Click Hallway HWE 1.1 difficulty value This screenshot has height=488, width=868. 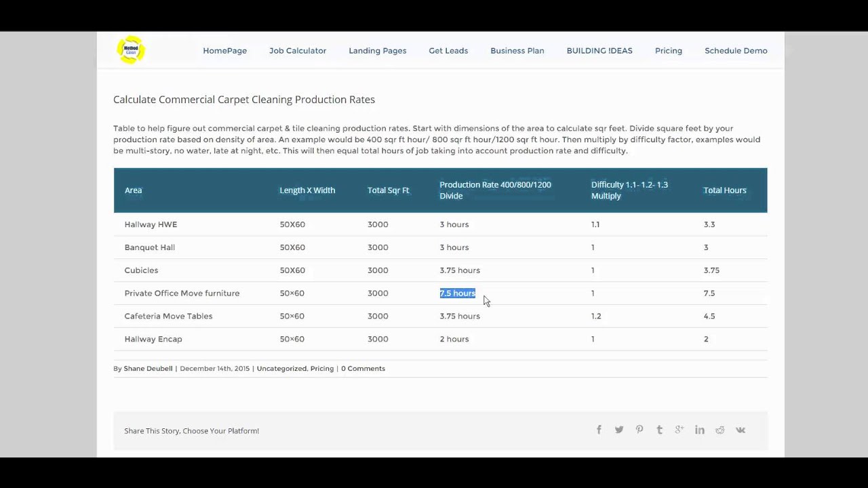pyautogui.click(x=595, y=224)
